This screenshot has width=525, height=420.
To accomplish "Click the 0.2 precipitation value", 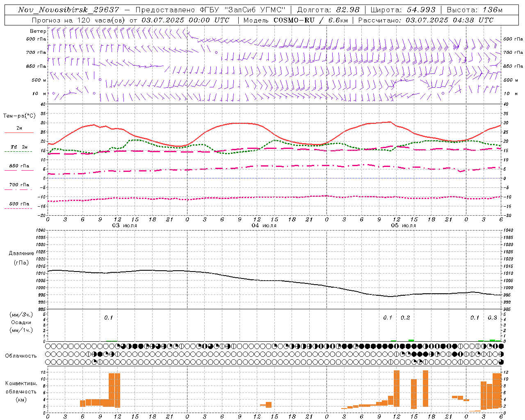I will pyautogui.click(x=405, y=318).
